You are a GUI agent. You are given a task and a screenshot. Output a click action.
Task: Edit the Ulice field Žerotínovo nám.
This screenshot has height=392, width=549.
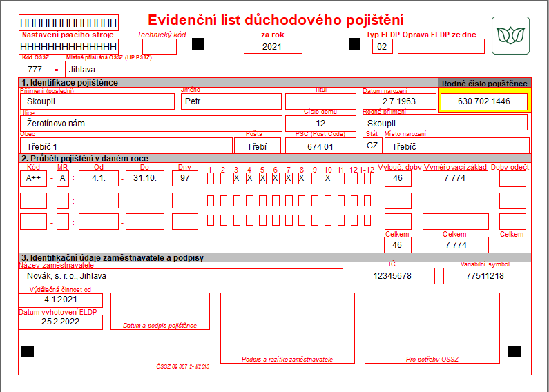coord(151,124)
